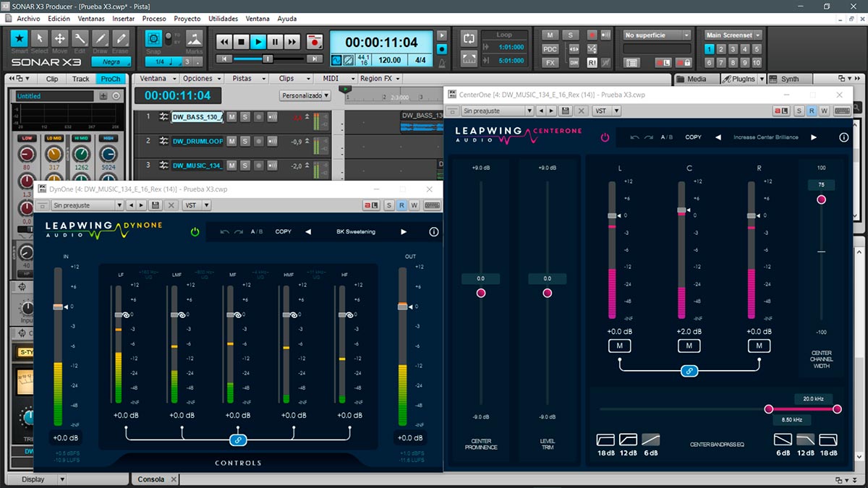Open DynOne info icon
868x488 pixels.
434,232
